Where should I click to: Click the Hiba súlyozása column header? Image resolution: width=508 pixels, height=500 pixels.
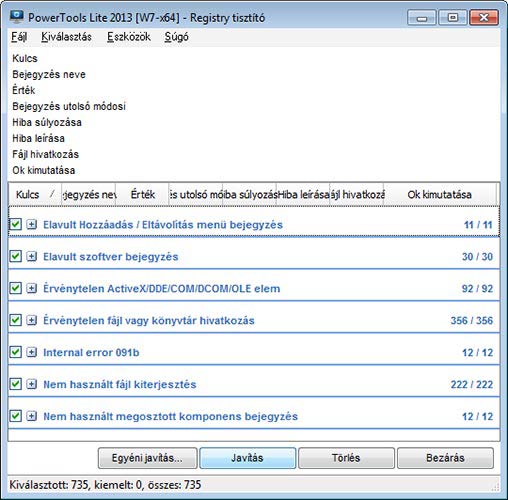pos(249,194)
